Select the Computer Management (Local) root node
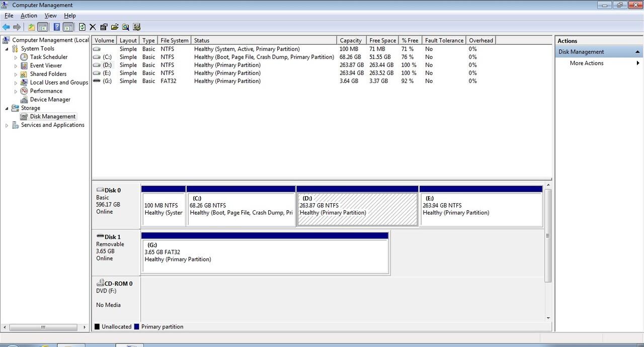This screenshot has height=347, width=644. (50, 40)
